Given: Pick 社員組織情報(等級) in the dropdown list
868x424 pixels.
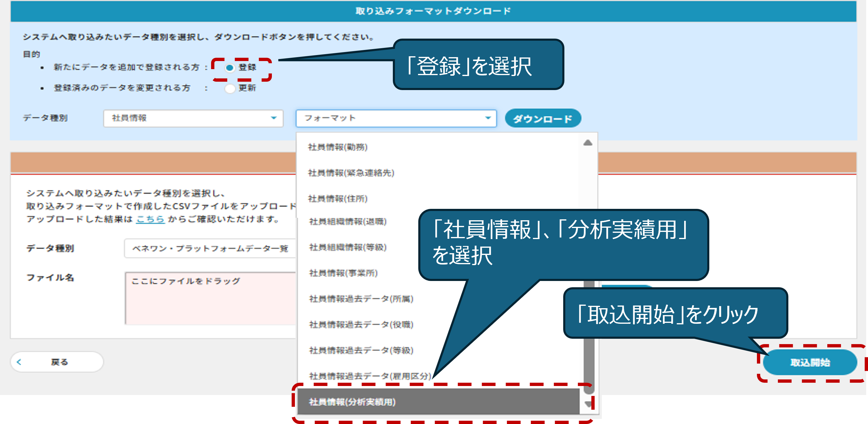Looking at the screenshot, I should point(347,247).
